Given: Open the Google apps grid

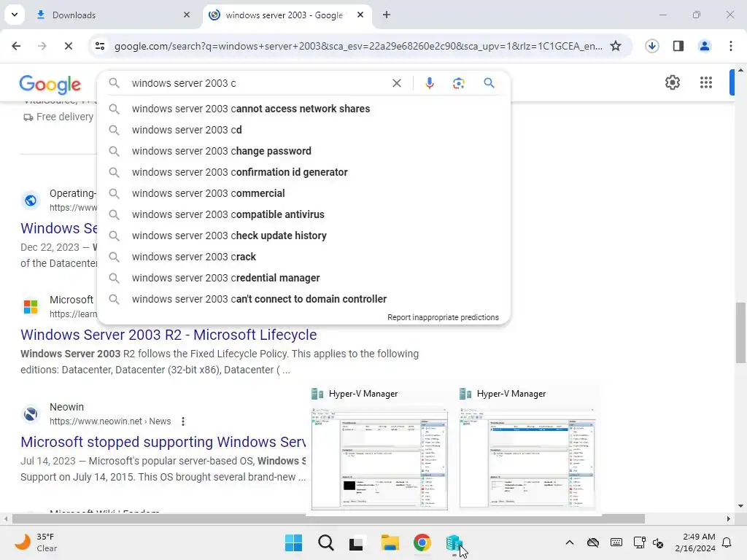Looking at the screenshot, I should point(706,82).
